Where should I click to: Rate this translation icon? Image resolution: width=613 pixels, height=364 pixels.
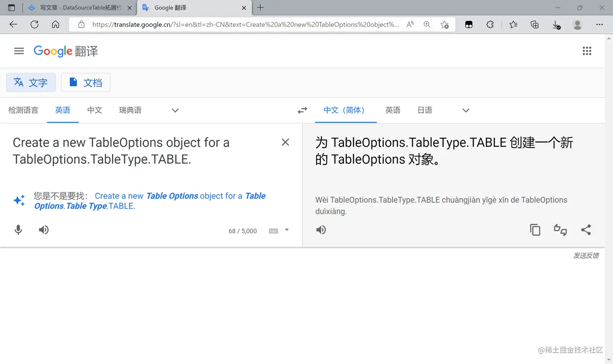point(560,230)
